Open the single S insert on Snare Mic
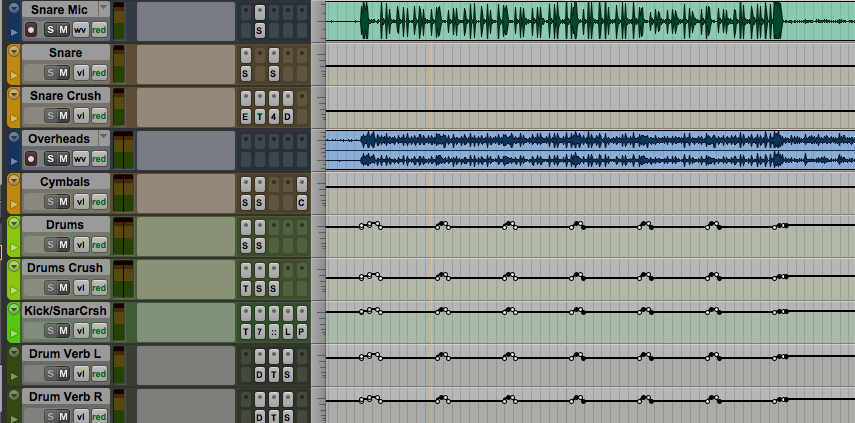Image resolution: width=855 pixels, height=423 pixels. pos(259,30)
